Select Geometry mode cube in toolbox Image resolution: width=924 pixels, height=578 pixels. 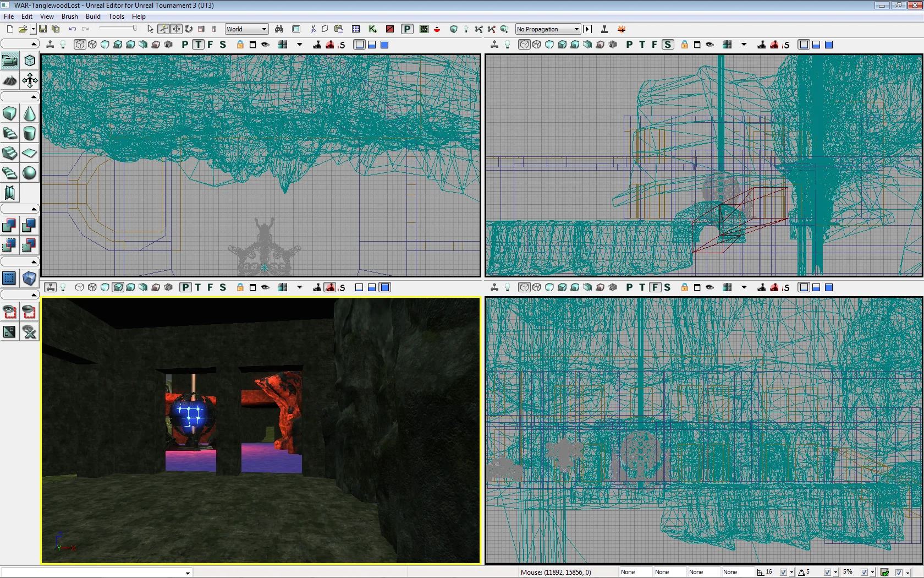[x=30, y=61]
